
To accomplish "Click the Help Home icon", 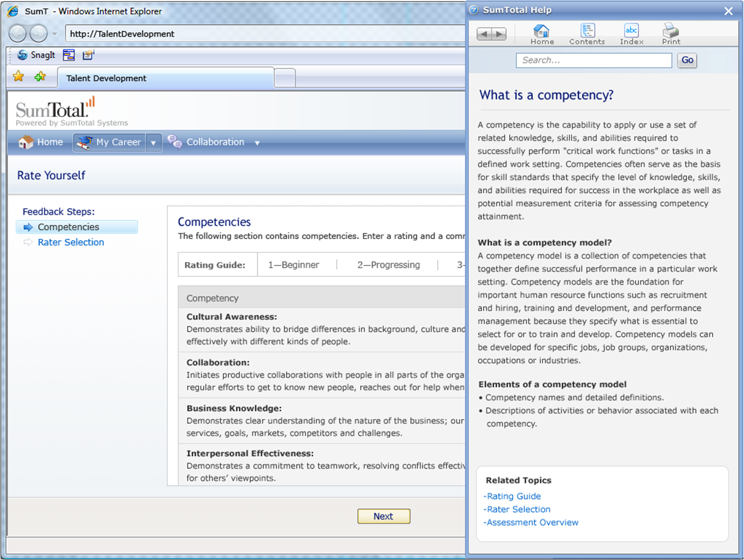I will [542, 34].
